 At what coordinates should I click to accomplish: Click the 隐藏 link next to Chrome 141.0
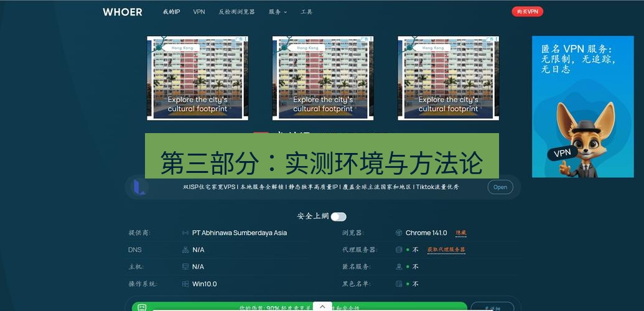tap(461, 233)
